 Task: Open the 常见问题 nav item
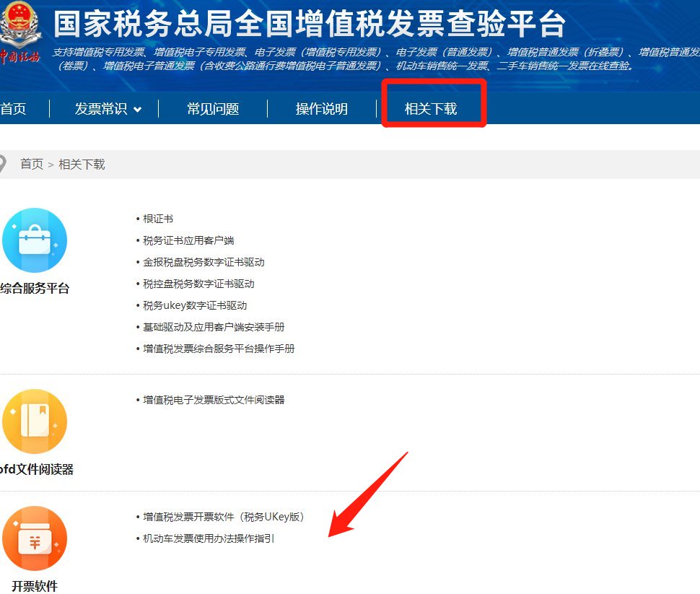(x=213, y=108)
